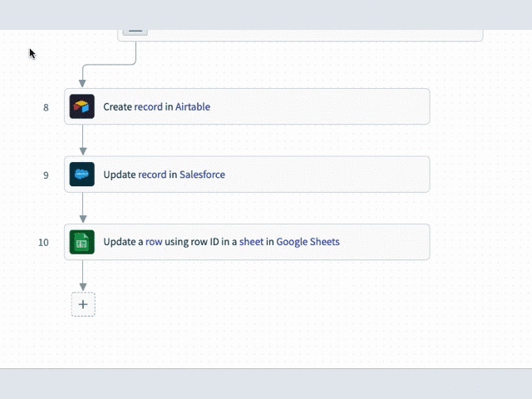Click the 'Airtable' link text
This screenshot has width=532, height=399.
193,107
